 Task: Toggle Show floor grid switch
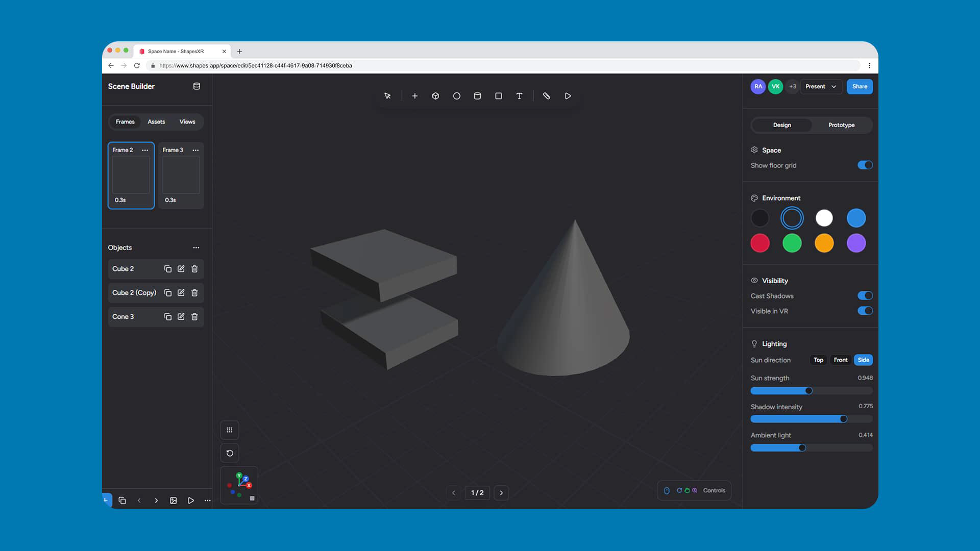coord(865,165)
